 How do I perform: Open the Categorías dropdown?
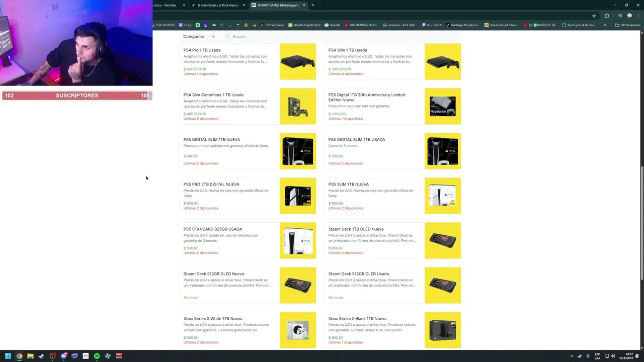199,37
